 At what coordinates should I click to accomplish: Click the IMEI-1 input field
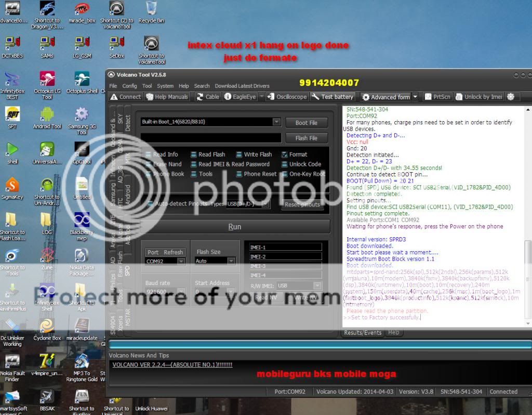click(285, 247)
